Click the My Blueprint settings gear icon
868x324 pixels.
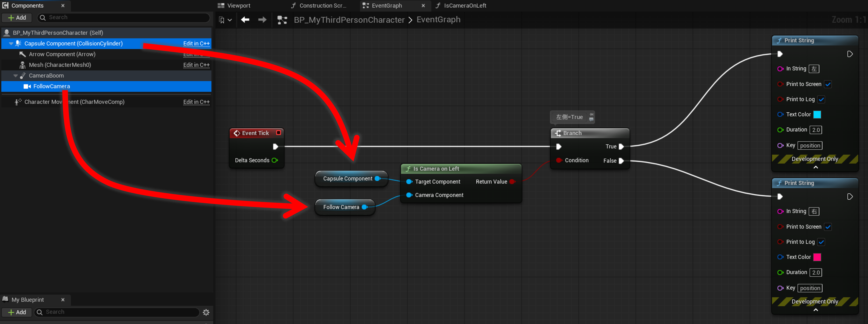click(x=206, y=312)
